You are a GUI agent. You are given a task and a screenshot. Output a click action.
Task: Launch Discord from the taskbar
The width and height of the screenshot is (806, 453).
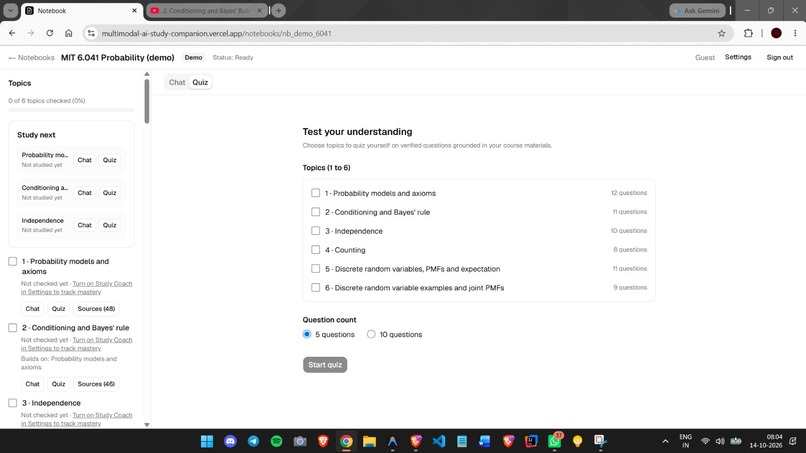tap(230, 441)
